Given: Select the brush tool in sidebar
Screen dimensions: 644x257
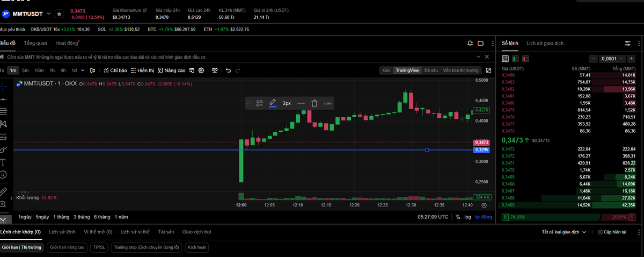Looking at the screenshot, I should pos(3,149).
